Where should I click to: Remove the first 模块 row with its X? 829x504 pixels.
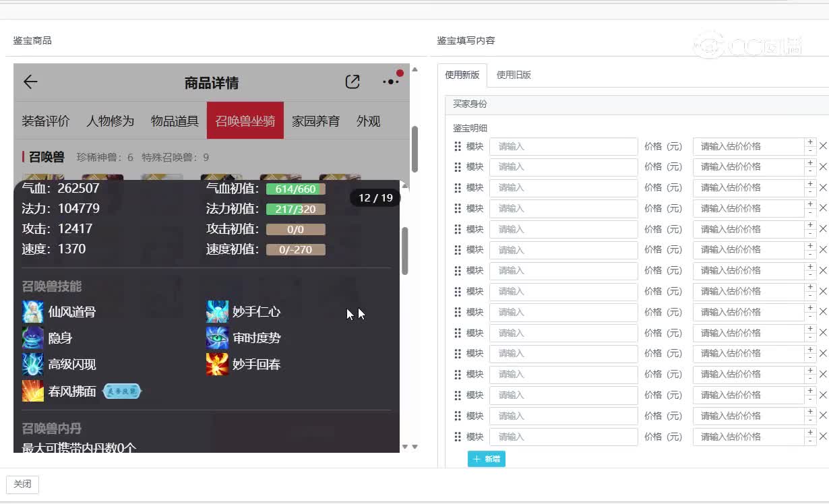coord(823,146)
